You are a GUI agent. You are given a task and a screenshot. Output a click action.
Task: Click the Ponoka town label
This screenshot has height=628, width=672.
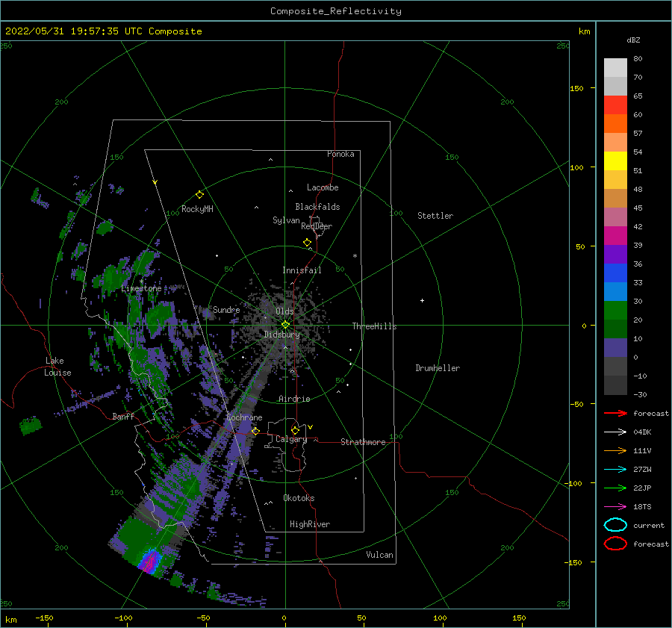[340, 154]
